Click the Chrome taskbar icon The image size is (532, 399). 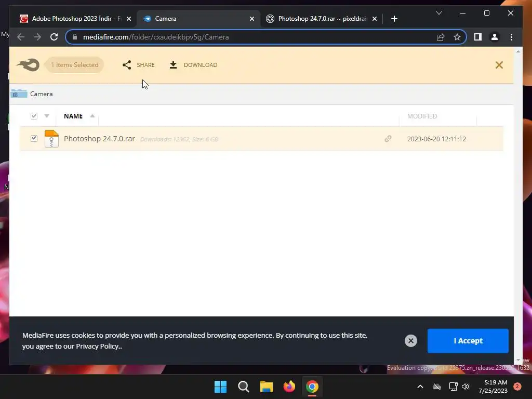tap(312, 387)
